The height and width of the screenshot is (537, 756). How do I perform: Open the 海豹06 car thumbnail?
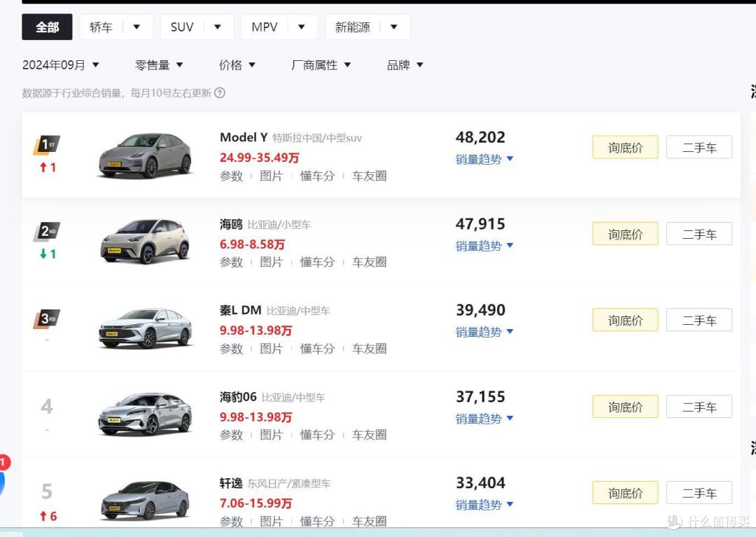click(145, 414)
